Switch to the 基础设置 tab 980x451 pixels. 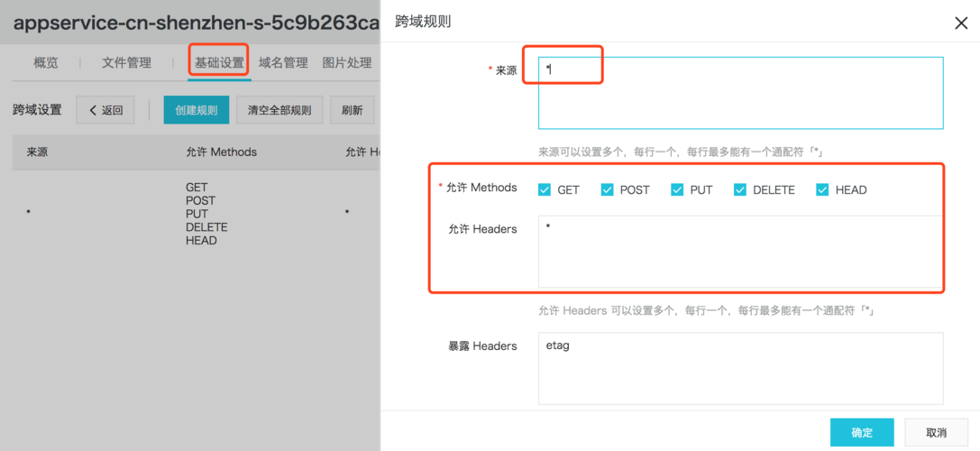click(219, 62)
